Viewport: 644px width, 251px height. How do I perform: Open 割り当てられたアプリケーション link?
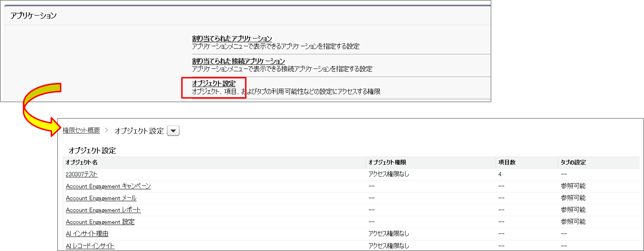point(232,38)
